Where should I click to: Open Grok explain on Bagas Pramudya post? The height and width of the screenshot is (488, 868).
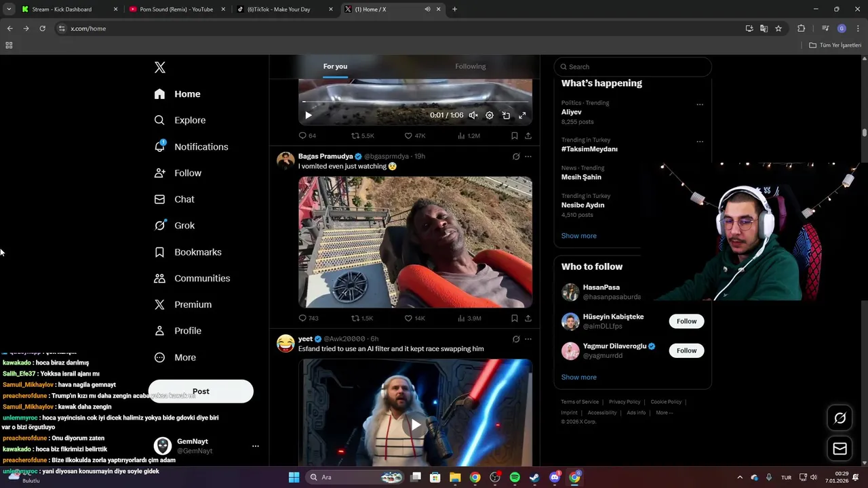516,157
